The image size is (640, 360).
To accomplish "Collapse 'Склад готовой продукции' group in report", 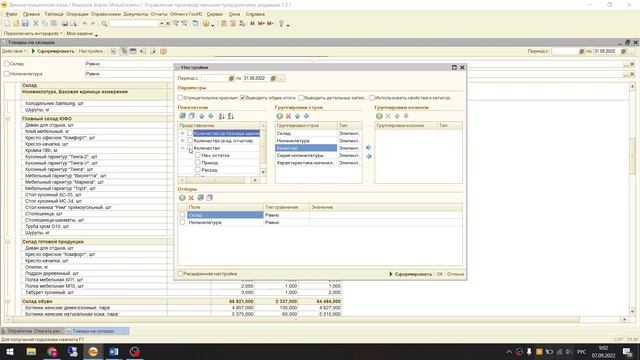I will (x=7, y=242).
